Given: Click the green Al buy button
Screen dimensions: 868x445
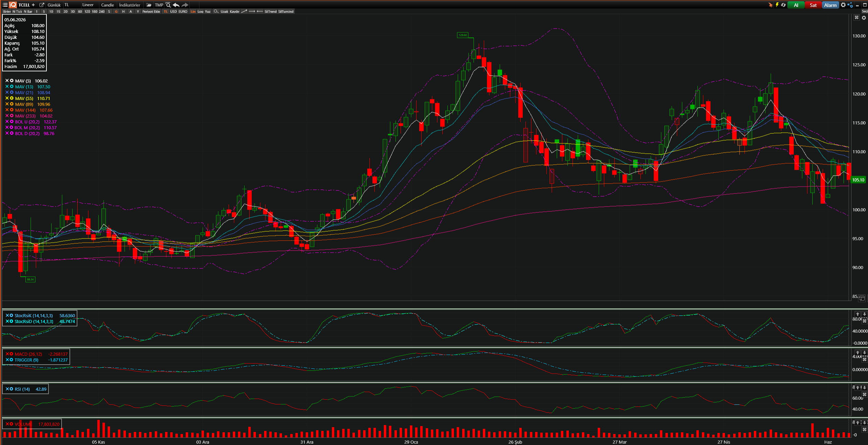Looking at the screenshot, I should pos(796,5).
